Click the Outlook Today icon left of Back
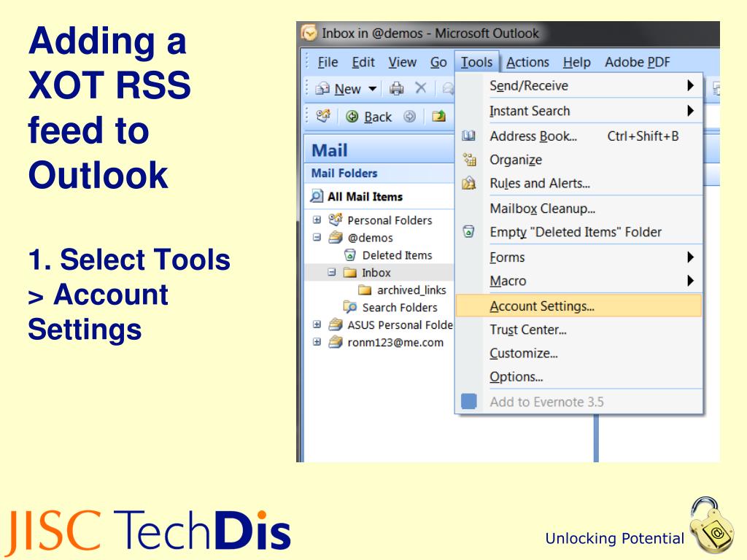Screen dimensions: 747x560 323,116
